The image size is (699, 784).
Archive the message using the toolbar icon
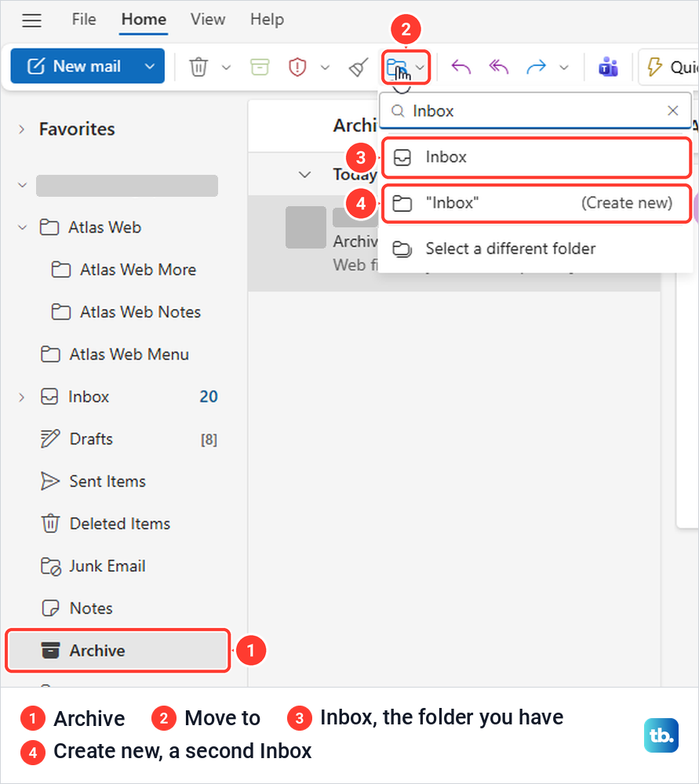(259, 67)
